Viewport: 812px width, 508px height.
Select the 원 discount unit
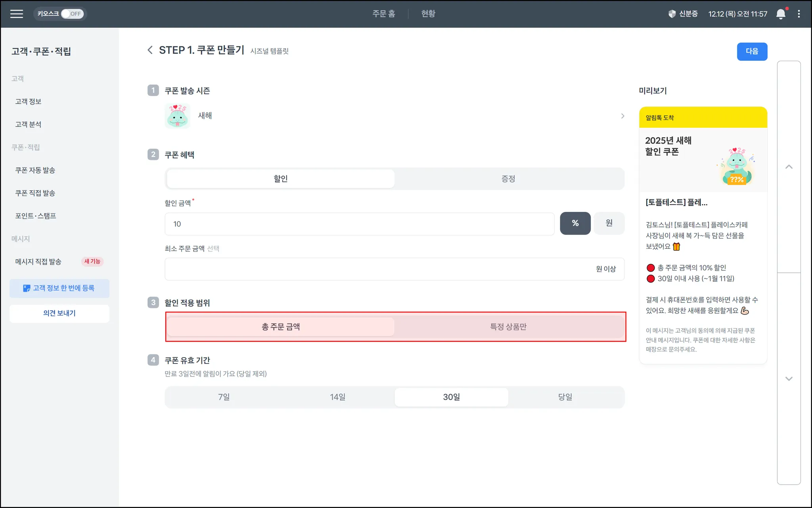point(609,223)
